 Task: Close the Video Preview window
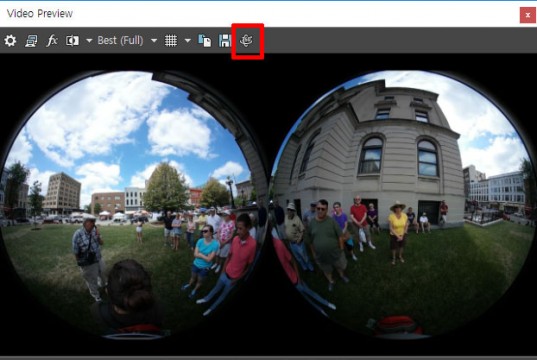pyautogui.click(x=527, y=15)
